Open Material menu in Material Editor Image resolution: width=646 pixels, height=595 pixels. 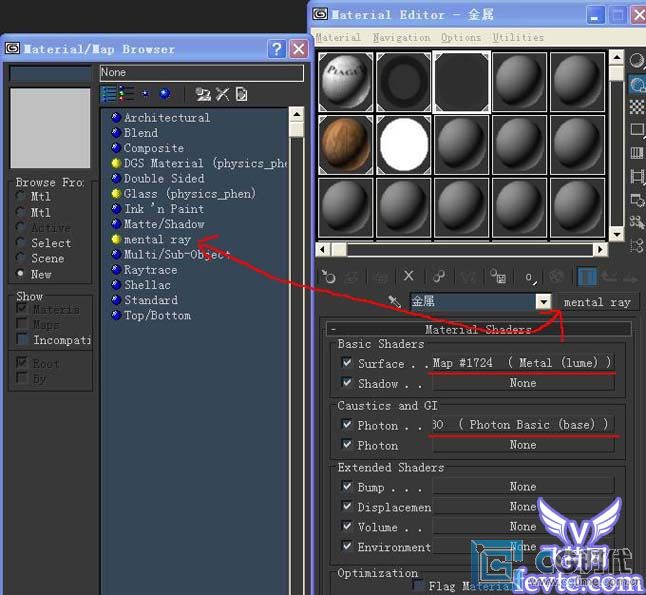pos(338,37)
